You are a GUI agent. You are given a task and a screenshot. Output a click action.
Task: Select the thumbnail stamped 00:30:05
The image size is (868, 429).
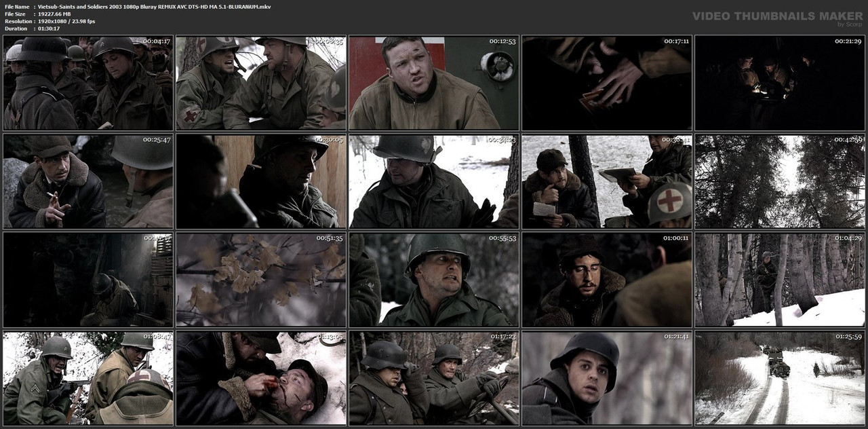click(x=261, y=181)
